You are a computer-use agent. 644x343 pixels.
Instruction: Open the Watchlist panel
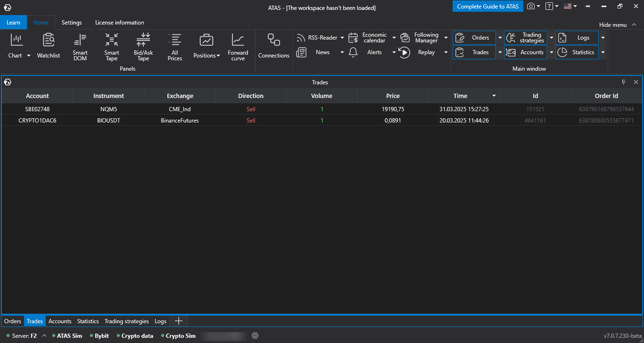(49, 46)
